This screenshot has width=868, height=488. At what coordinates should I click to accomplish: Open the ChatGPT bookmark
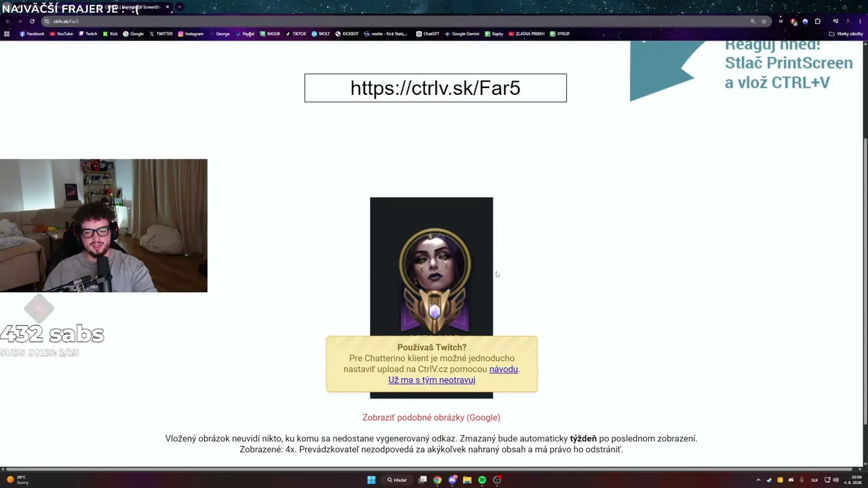[428, 34]
